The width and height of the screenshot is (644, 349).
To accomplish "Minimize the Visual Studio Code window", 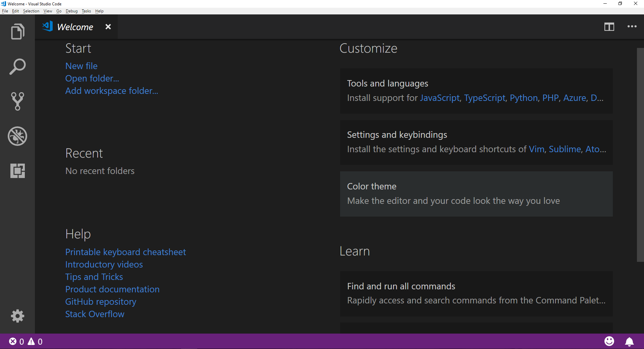I will tap(605, 4).
